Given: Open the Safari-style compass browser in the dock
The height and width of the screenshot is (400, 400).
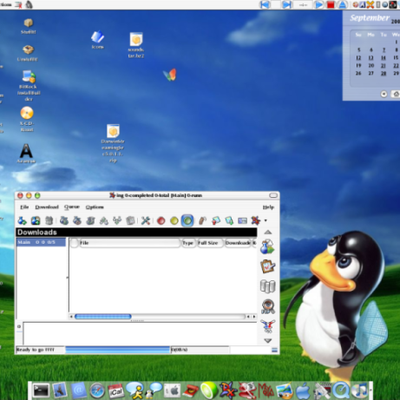Looking at the screenshot, I should (97, 391).
